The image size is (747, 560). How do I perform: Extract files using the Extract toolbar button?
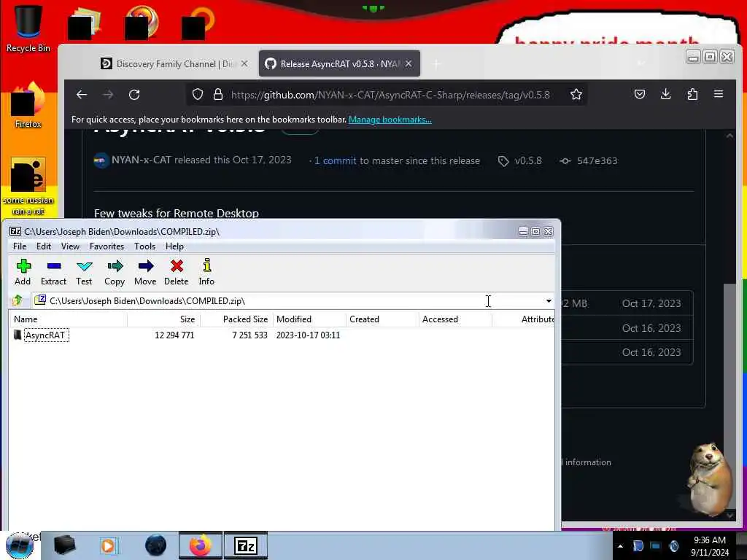pyautogui.click(x=53, y=272)
